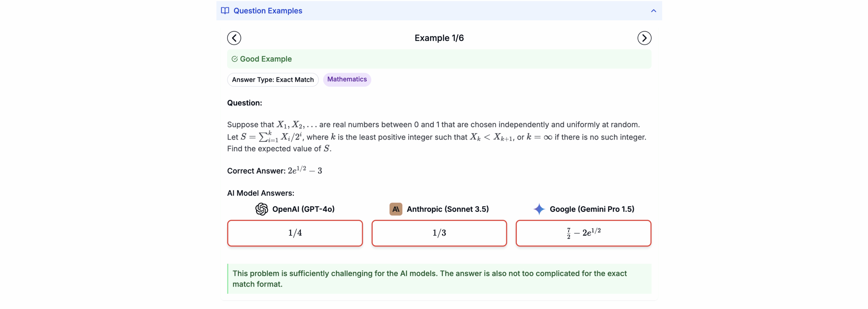
Task: Click the OpenAI logo icon
Action: click(x=261, y=209)
